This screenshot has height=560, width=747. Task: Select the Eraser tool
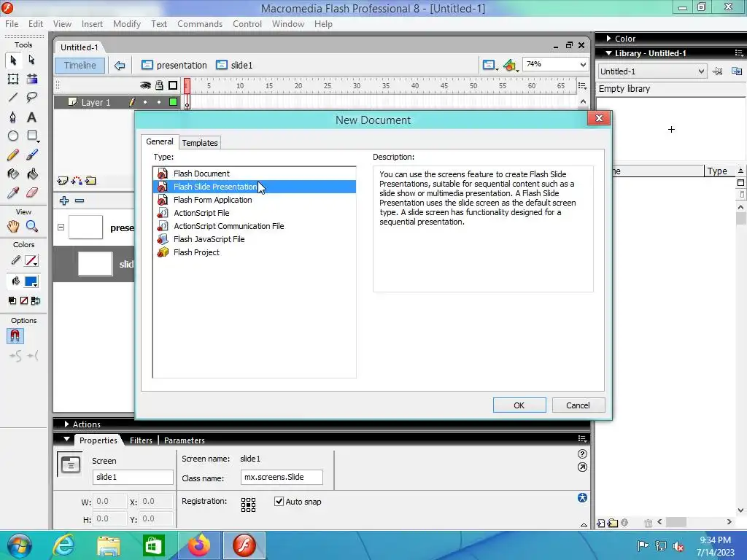coord(32,192)
